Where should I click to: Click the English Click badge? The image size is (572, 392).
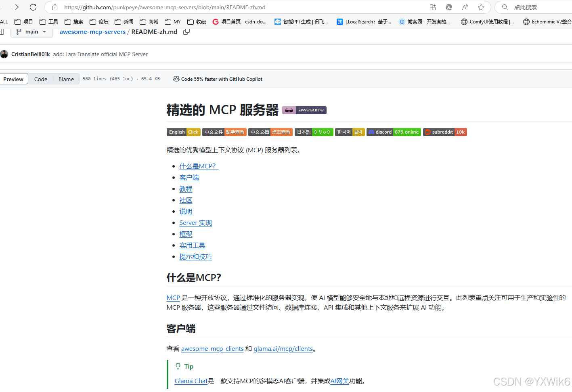coord(184,132)
